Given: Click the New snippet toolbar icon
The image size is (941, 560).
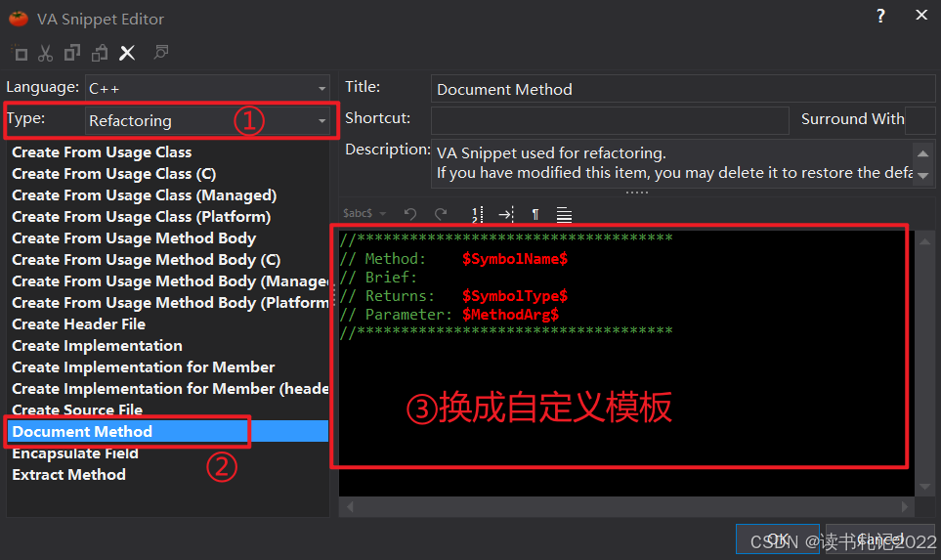Looking at the screenshot, I should point(20,54).
